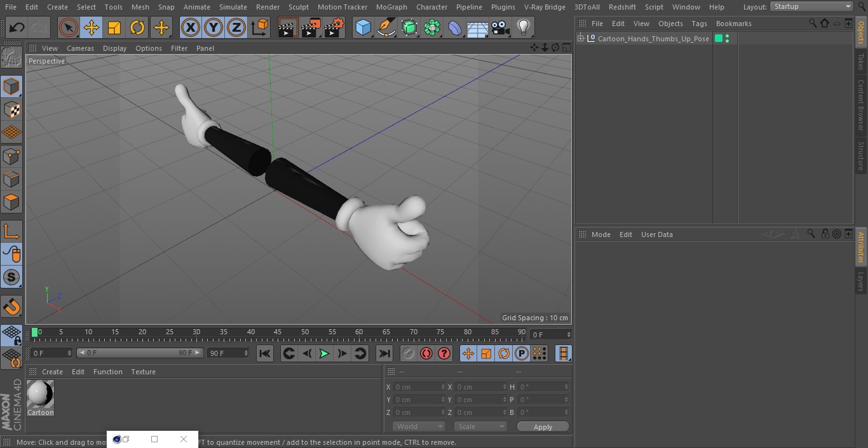
Task: Activate the Scale tool
Action: click(x=114, y=28)
